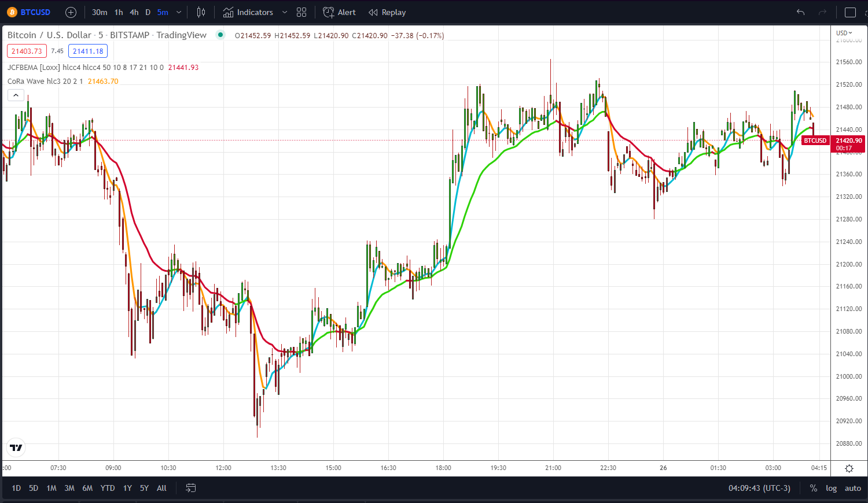Expand the timeframe interval dropdown arrow

click(179, 12)
